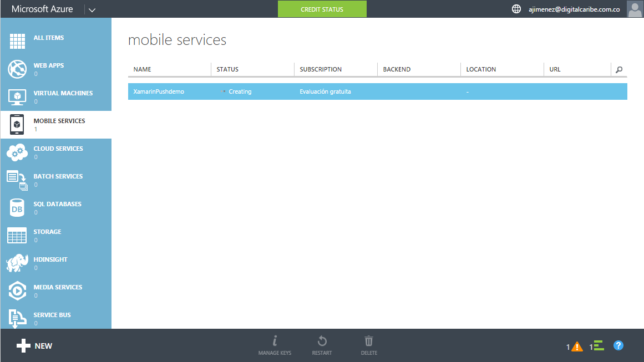Viewport: 644px width, 362px height.
Task: Expand the Microsoft Azure dropdown chevron
Action: [x=92, y=10]
